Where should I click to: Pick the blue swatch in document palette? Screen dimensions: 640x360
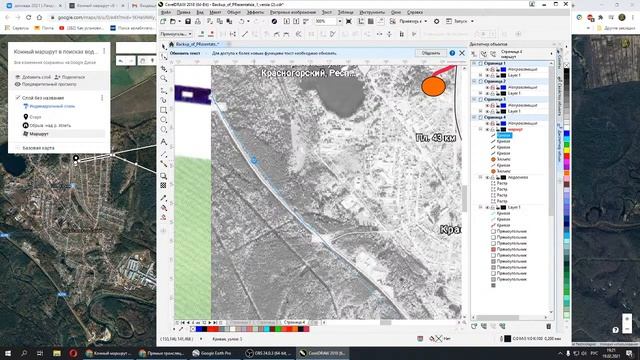[199, 329]
